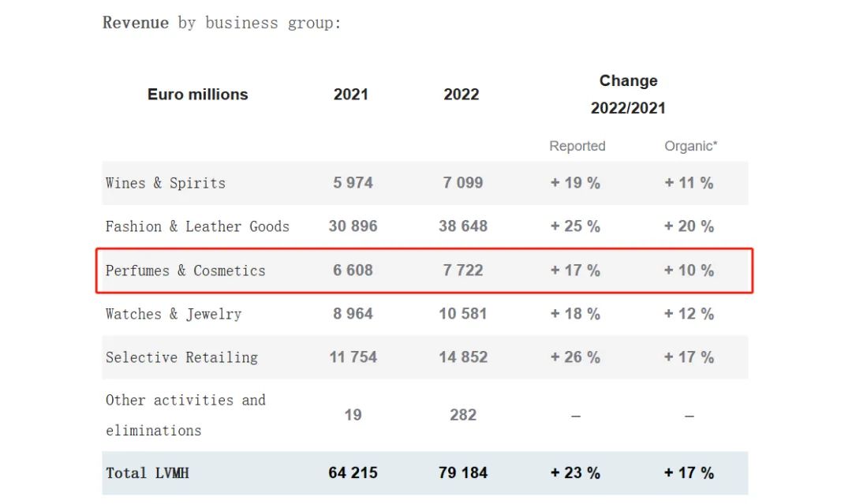Click the 2021 column header
The height and width of the screenshot is (504, 852).
(351, 95)
